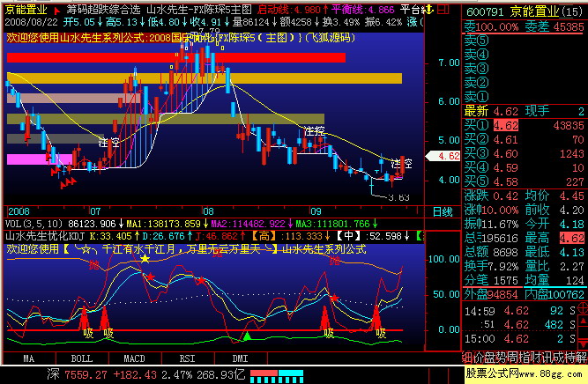The image size is (588, 384).
Task: Open the 指 tab in side panel
Action: coord(524,358)
